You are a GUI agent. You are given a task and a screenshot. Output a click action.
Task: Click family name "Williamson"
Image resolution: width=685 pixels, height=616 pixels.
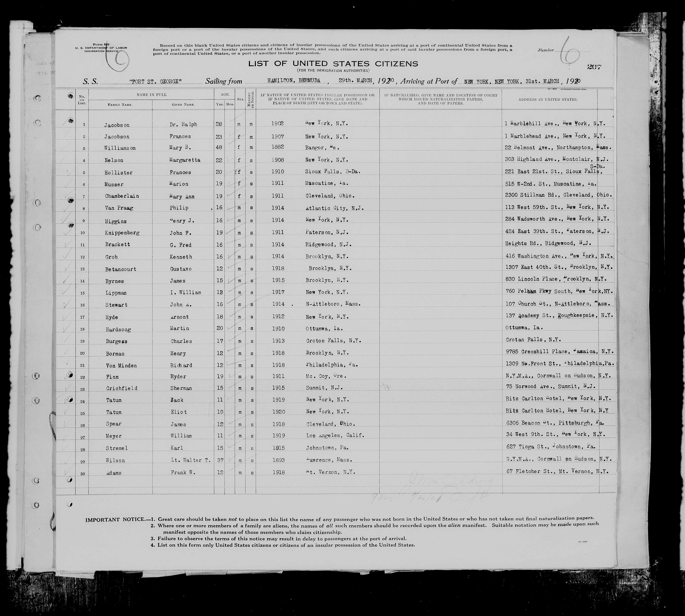[120, 148]
